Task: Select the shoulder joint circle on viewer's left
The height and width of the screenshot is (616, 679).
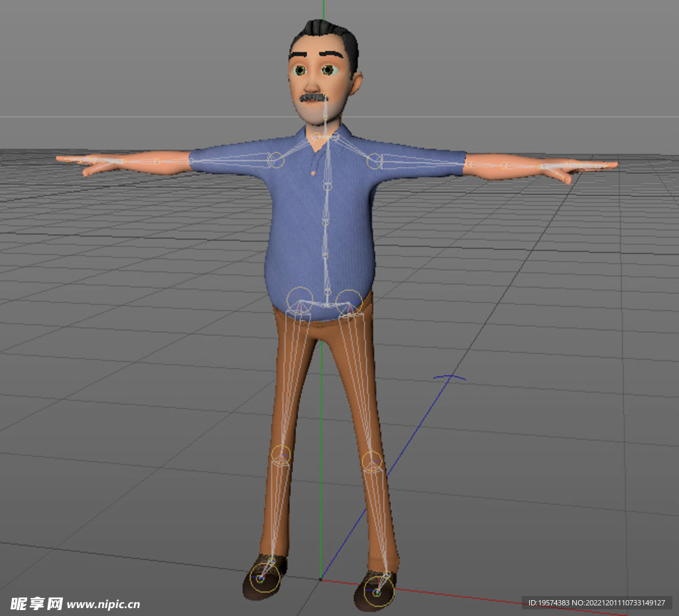Action: 275,160
